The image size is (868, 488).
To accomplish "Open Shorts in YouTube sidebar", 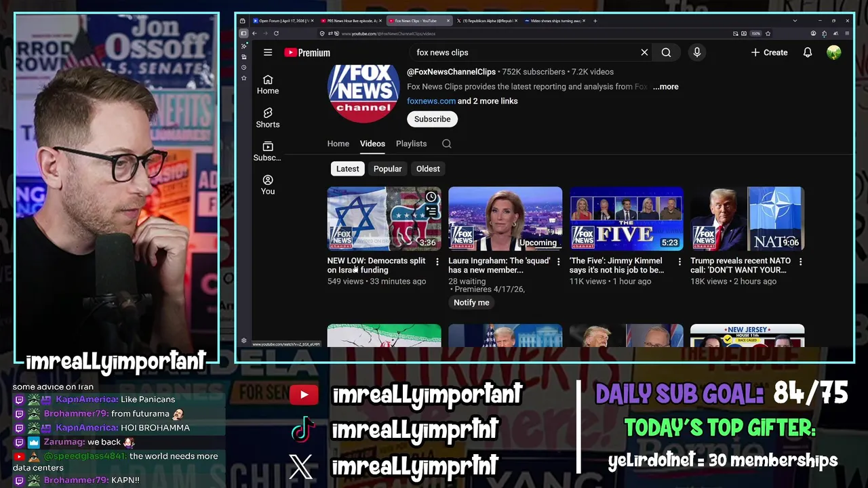I will [x=268, y=118].
